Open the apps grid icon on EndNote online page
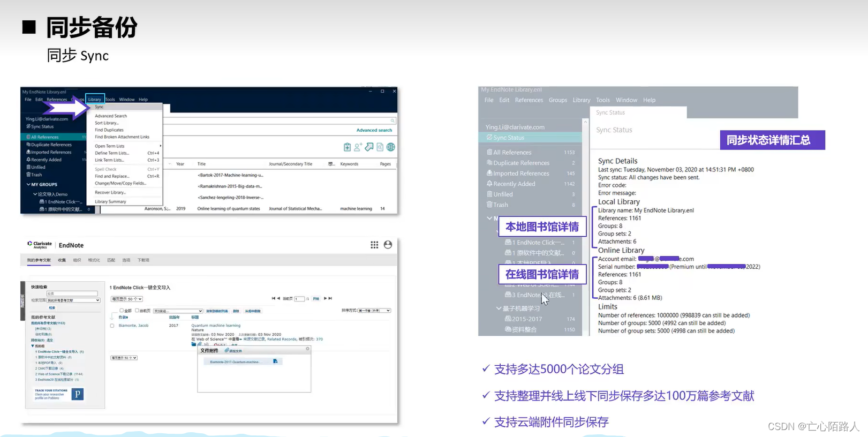 click(x=374, y=245)
